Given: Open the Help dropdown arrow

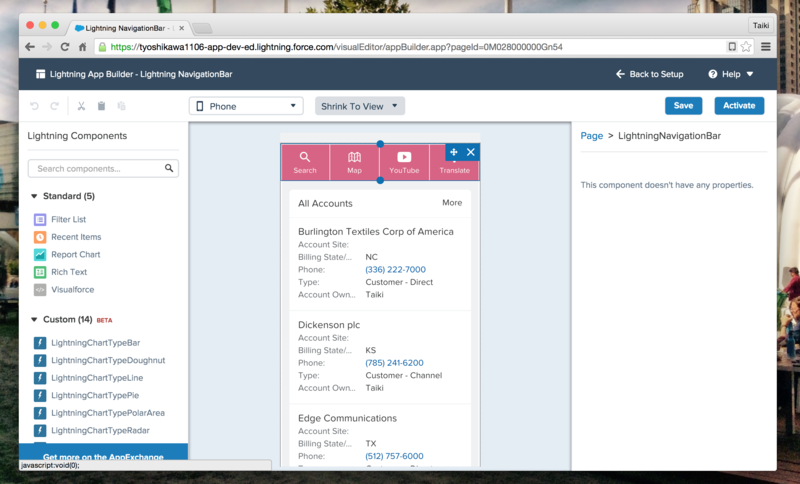Looking at the screenshot, I should pyautogui.click(x=750, y=74).
